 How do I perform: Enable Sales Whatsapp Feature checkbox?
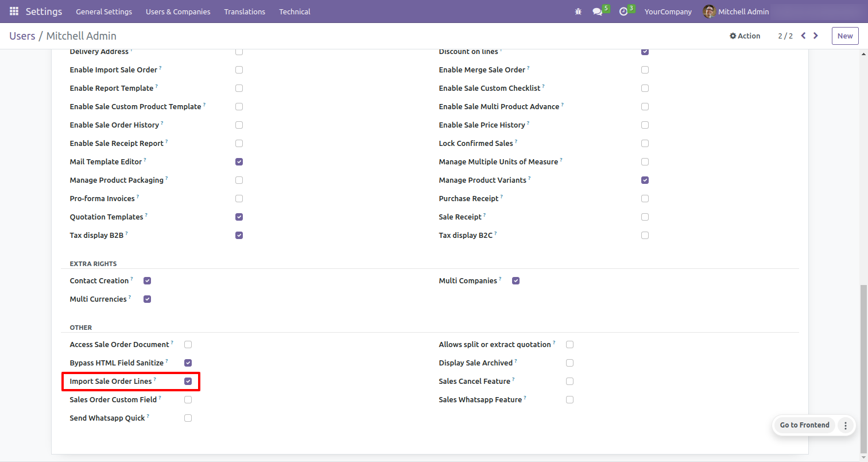(x=569, y=399)
